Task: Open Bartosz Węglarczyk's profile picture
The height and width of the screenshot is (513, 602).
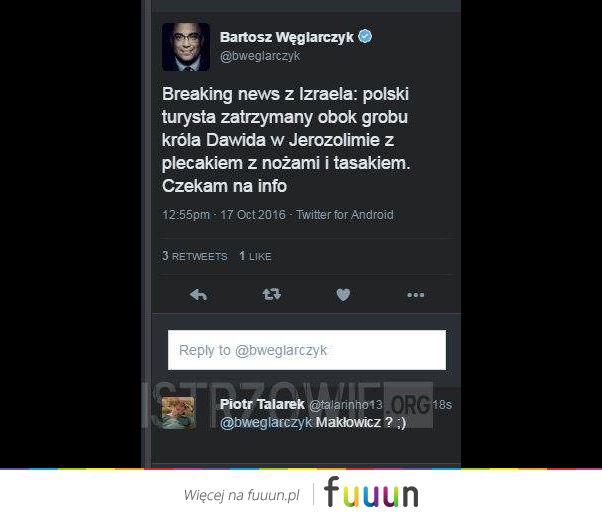Action: [x=186, y=47]
